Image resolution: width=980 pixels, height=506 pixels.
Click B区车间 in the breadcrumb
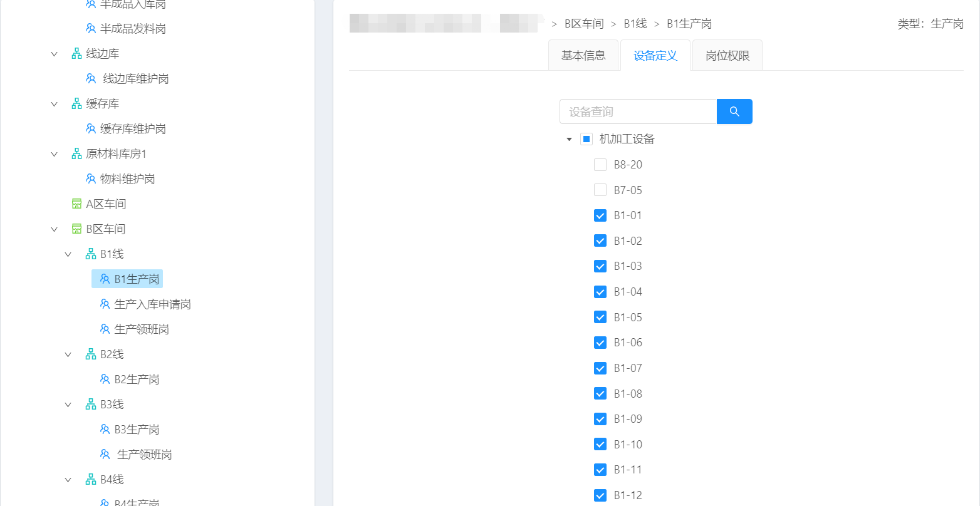tap(584, 24)
